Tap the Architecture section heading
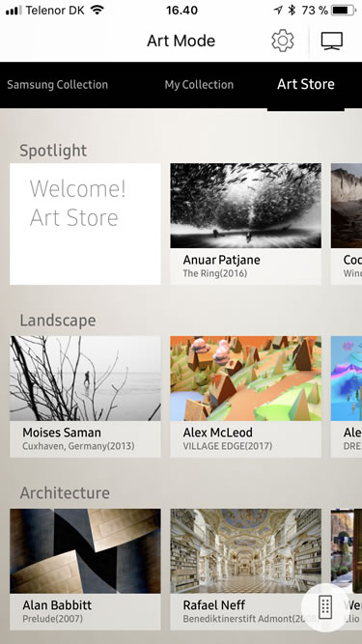The height and width of the screenshot is (644, 362). pyautogui.click(x=65, y=492)
